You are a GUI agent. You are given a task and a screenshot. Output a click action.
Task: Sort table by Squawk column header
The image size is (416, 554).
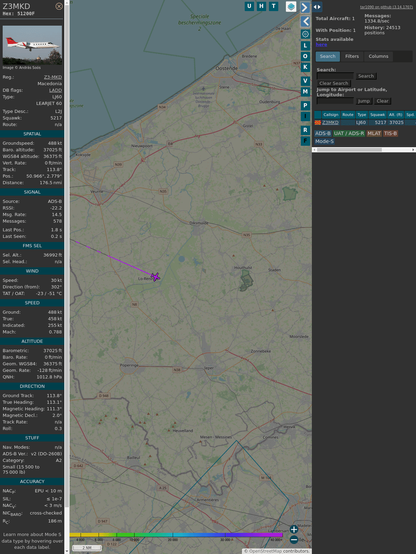(377, 114)
